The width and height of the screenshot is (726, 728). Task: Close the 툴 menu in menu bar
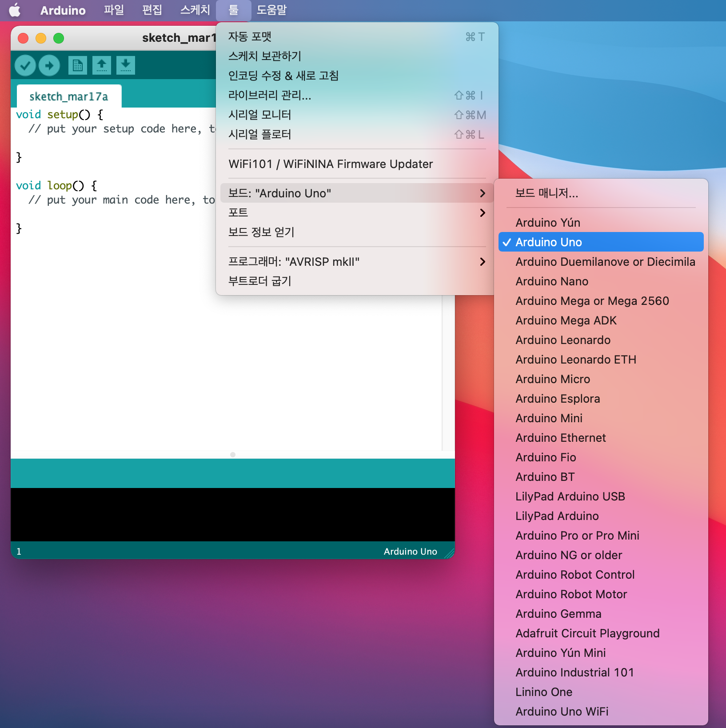tap(233, 10)
